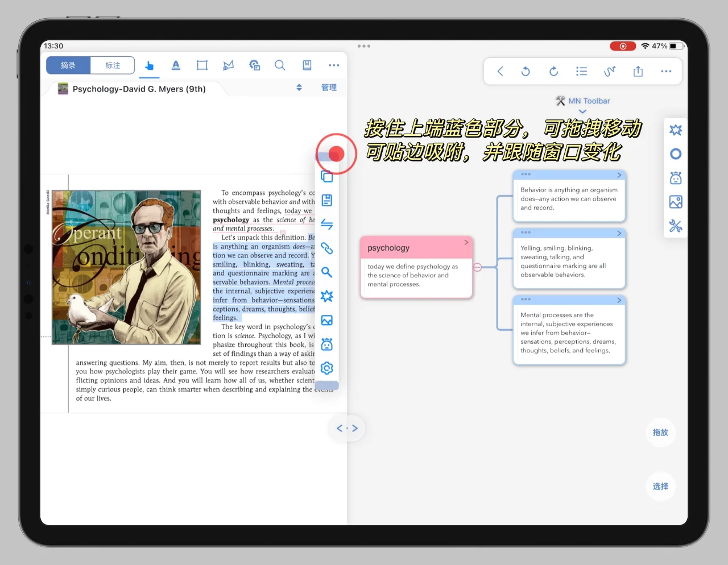Open the gear-card tool in document toolbar
This screenshot has height=565, width=728.
click(x=254, y=65)
